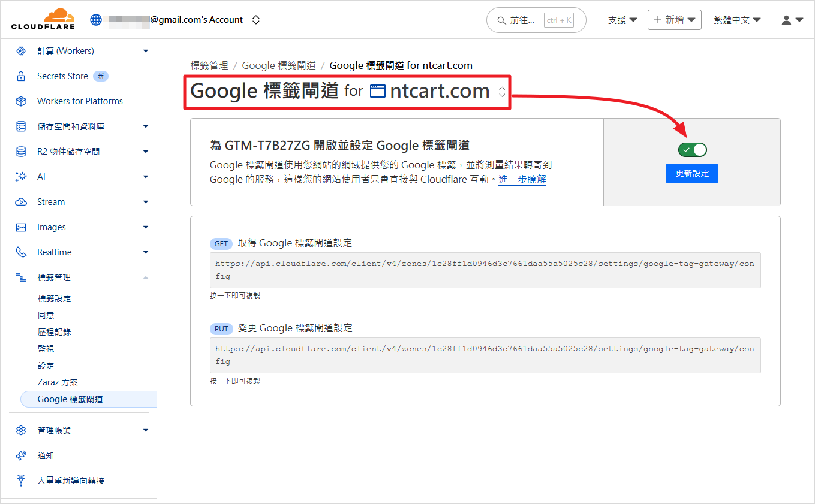Open 歷程記錄 history page
The image size is (815, 504).
54,332
